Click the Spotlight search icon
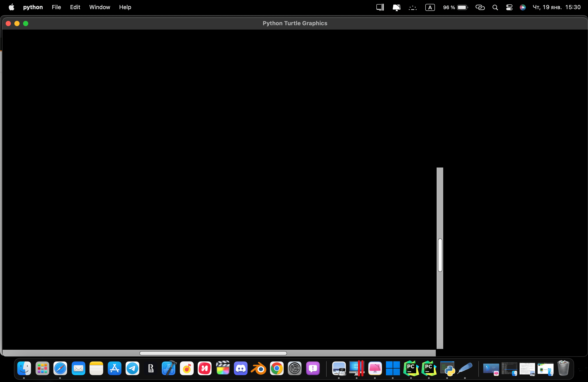Image resolution: width=588 pixels, height=382 pixels. pos(495,7)
